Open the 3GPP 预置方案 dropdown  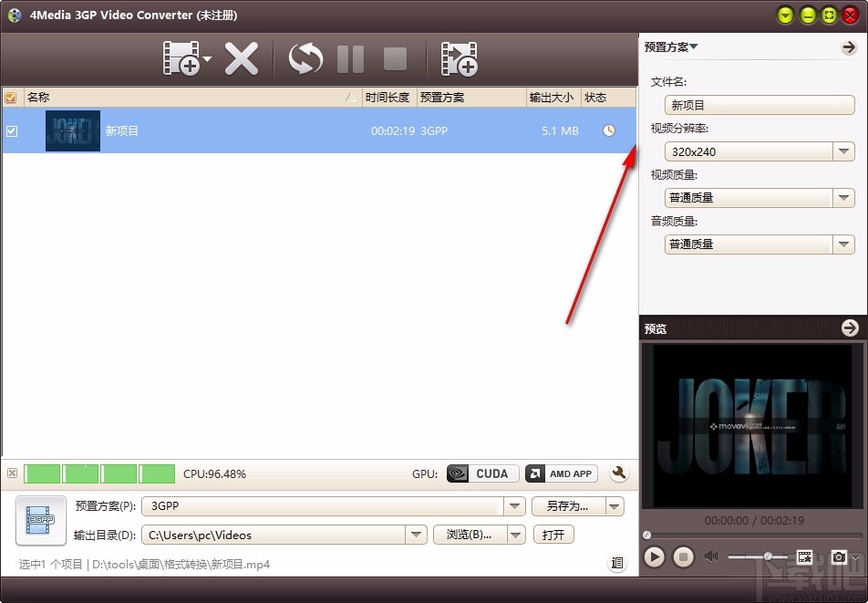click(x=514, y=505)
